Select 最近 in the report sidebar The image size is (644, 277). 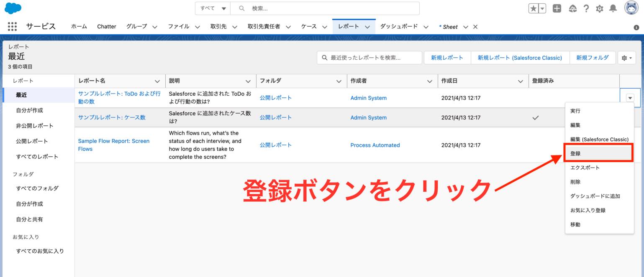[x=38, y=95]
